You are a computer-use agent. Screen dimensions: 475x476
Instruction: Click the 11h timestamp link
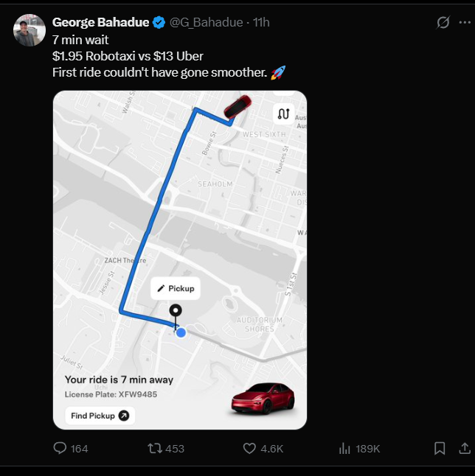261,23
